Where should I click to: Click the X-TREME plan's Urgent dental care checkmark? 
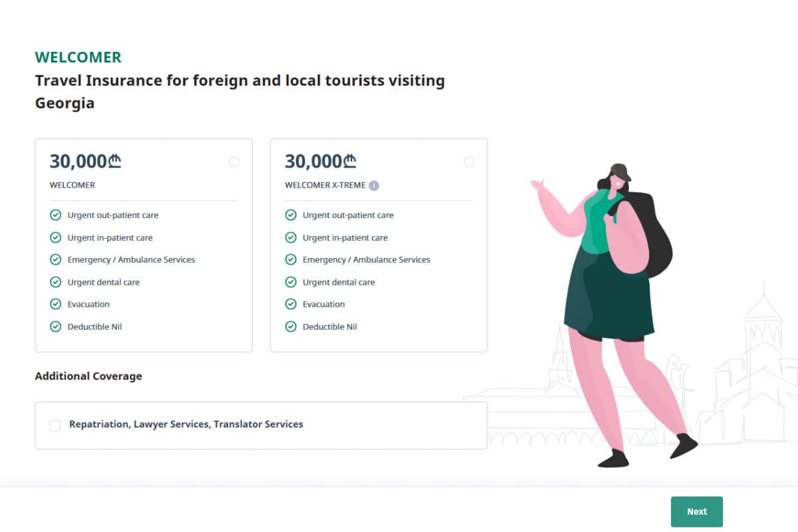291,282
